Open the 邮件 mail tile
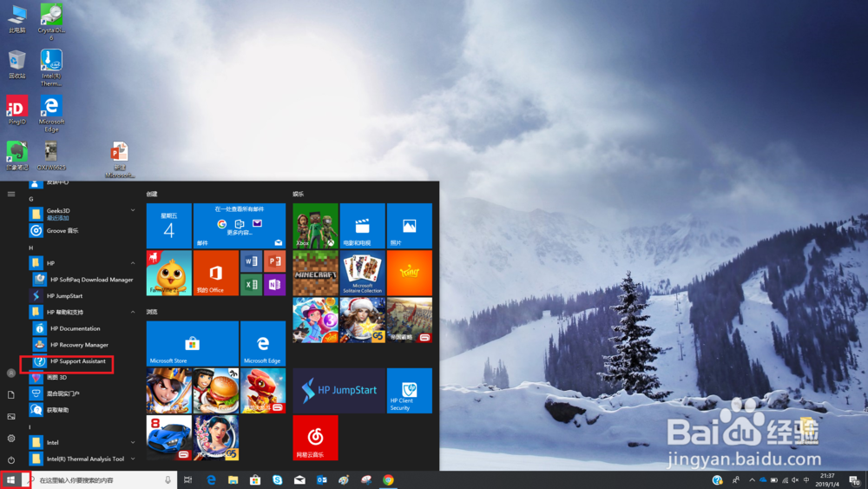 (x=240, y=226)
